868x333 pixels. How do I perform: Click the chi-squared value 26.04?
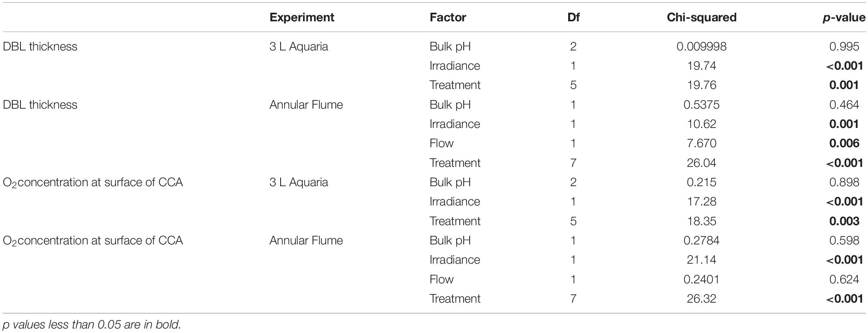point(701,163)
